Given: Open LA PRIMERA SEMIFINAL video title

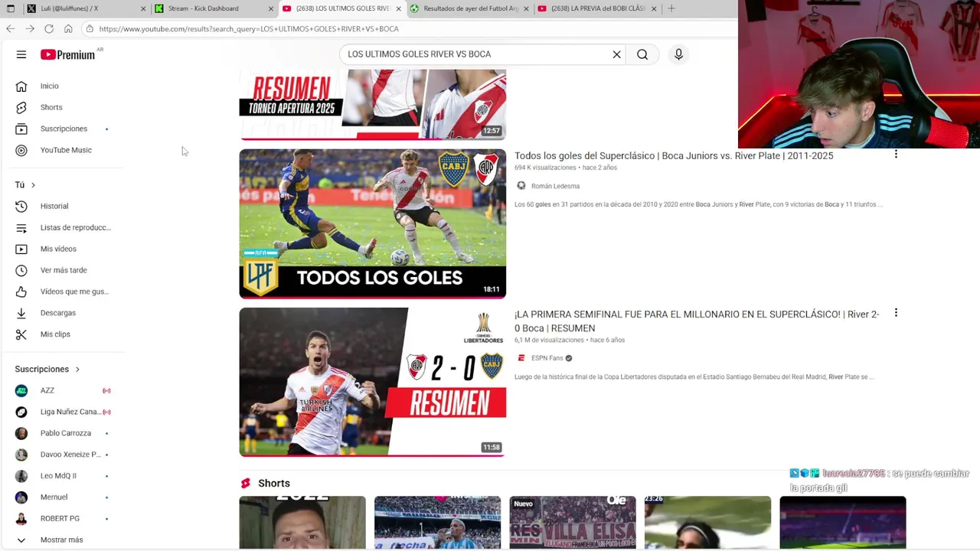Looking at the screenshot, I should click(697, 321).
